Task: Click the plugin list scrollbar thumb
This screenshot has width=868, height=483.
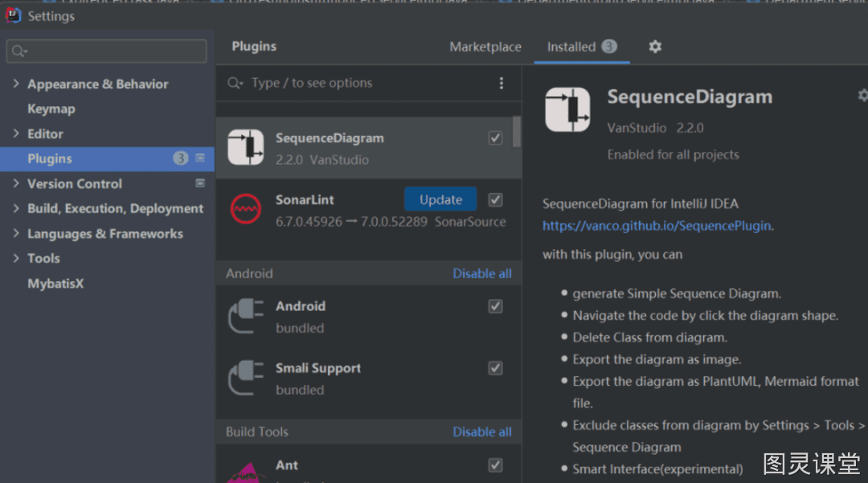Action: coord(517,132)
